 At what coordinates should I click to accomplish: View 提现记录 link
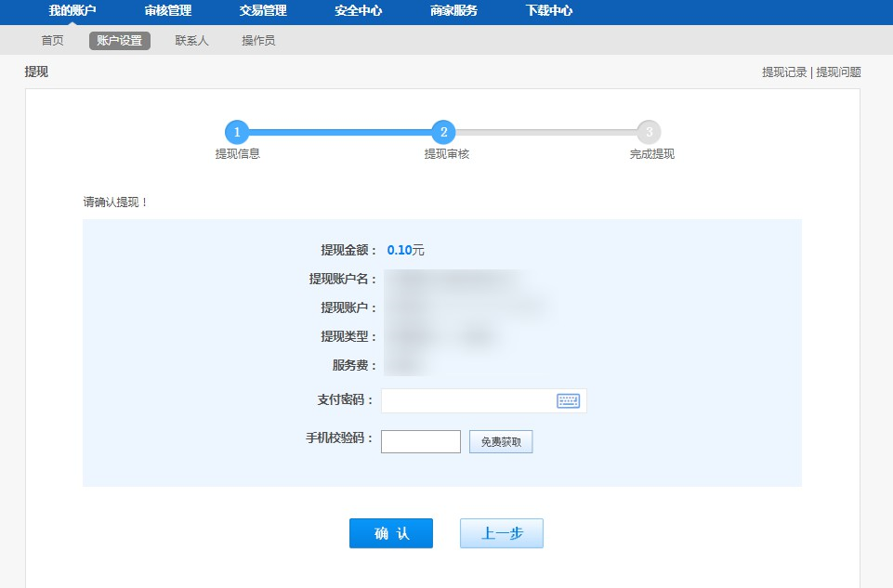(x=784, y=72)
